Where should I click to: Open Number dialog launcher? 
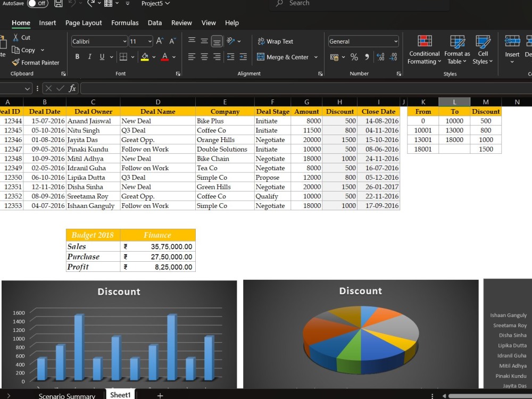pyautogui.click(x=398, y=73)
